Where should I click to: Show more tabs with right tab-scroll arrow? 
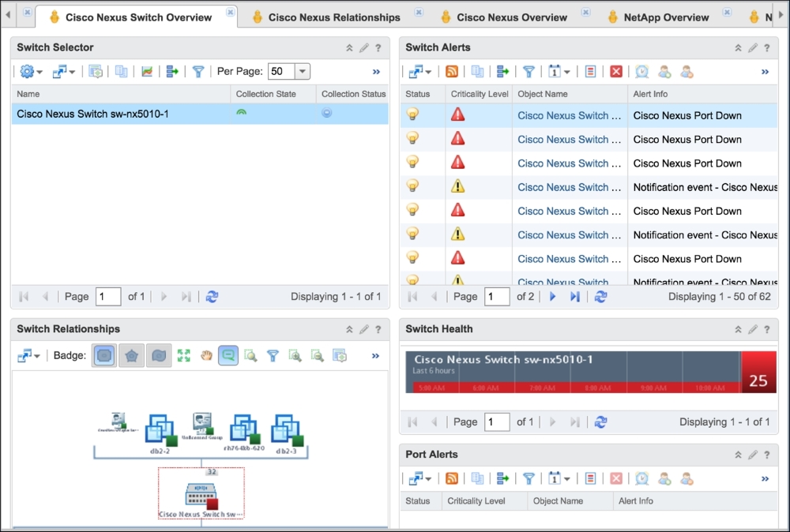781,15
